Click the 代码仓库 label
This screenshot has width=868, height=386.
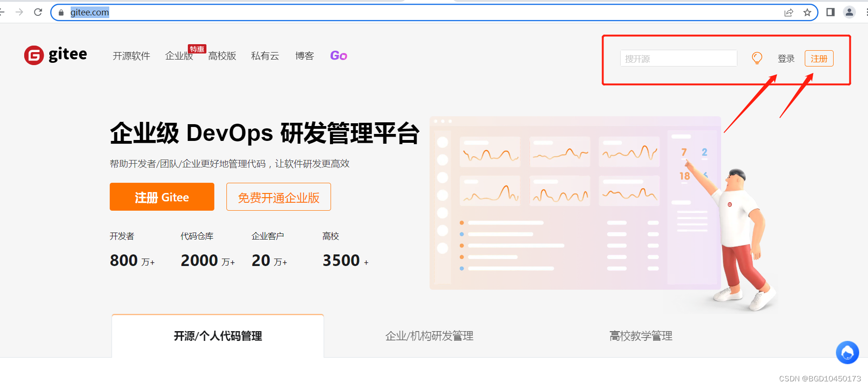click(197, 236)
